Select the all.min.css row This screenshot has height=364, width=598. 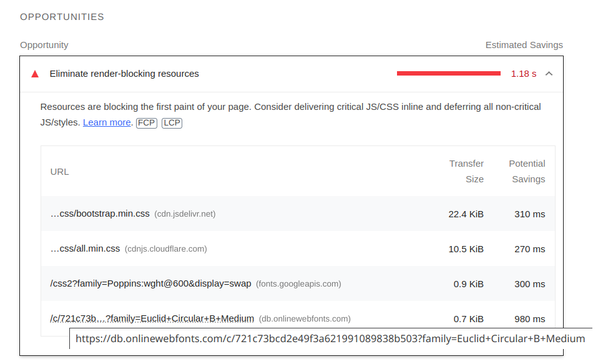(x=86, y=248)
